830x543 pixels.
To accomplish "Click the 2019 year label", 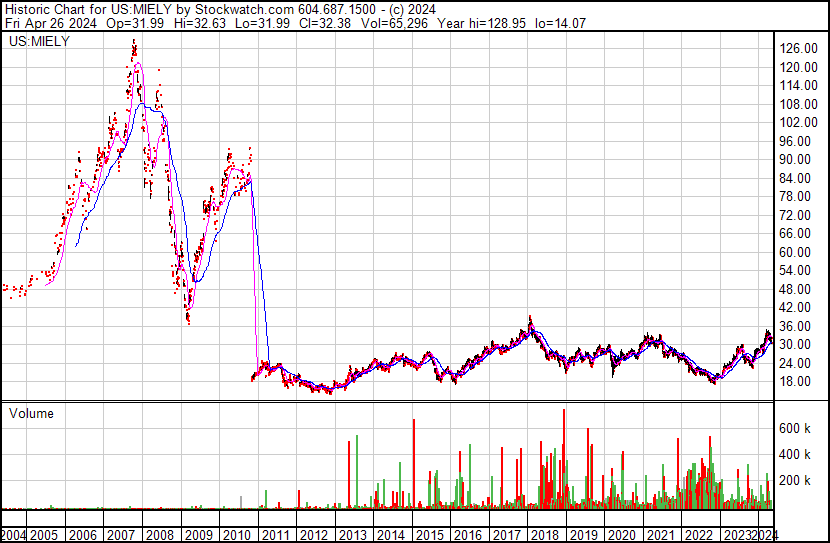I will (584, 535).
